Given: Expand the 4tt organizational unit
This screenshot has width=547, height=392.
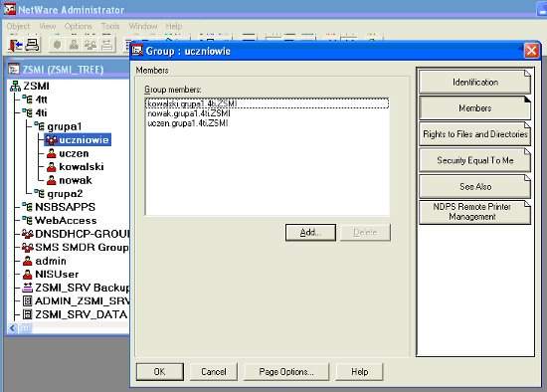Looking at the screenshot, I should point(35,99).
